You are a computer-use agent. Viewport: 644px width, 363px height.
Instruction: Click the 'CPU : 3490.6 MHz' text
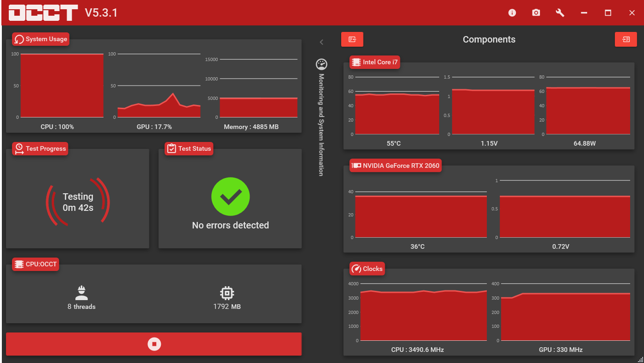coord(417,350)
